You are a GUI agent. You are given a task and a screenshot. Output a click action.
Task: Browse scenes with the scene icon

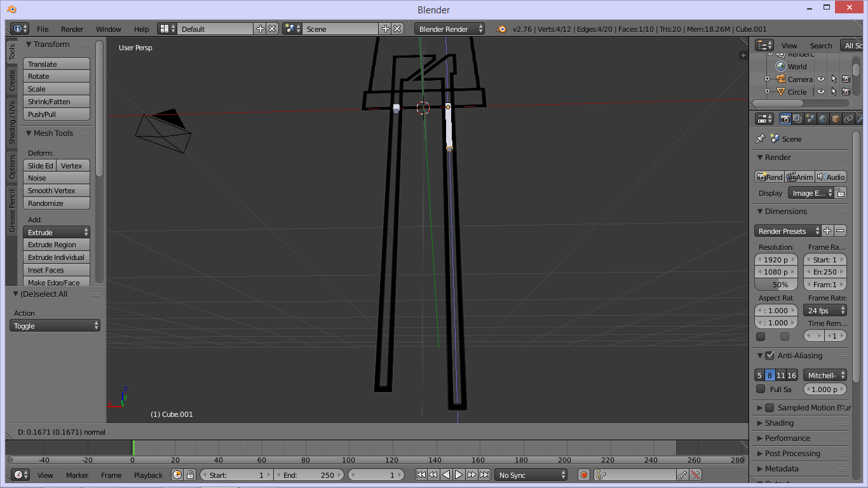292,29
